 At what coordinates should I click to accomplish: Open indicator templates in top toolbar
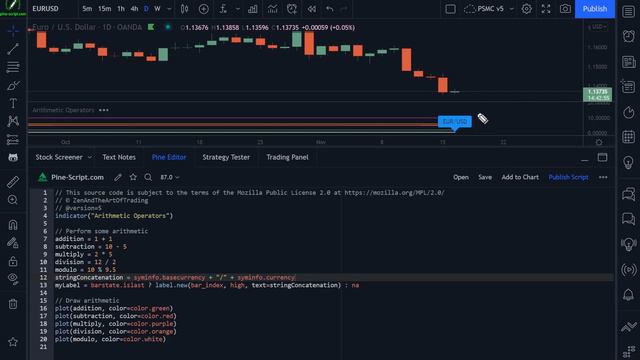(x=272, y=9)
